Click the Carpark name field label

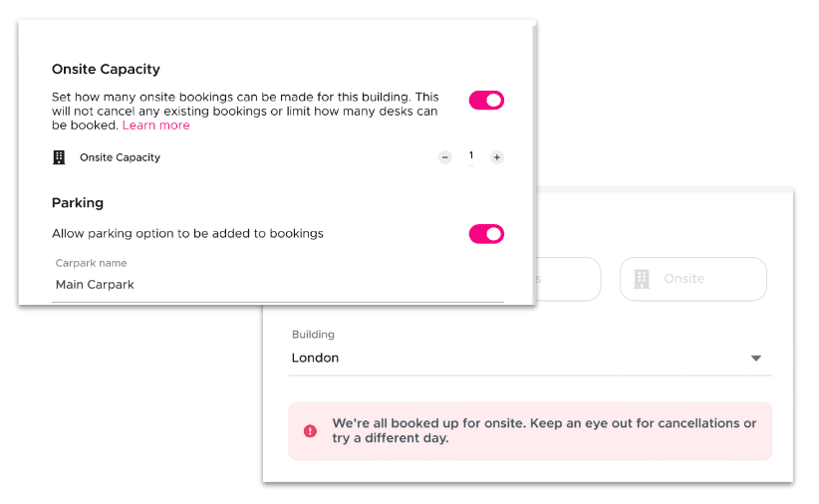click(x=92, y=263)
